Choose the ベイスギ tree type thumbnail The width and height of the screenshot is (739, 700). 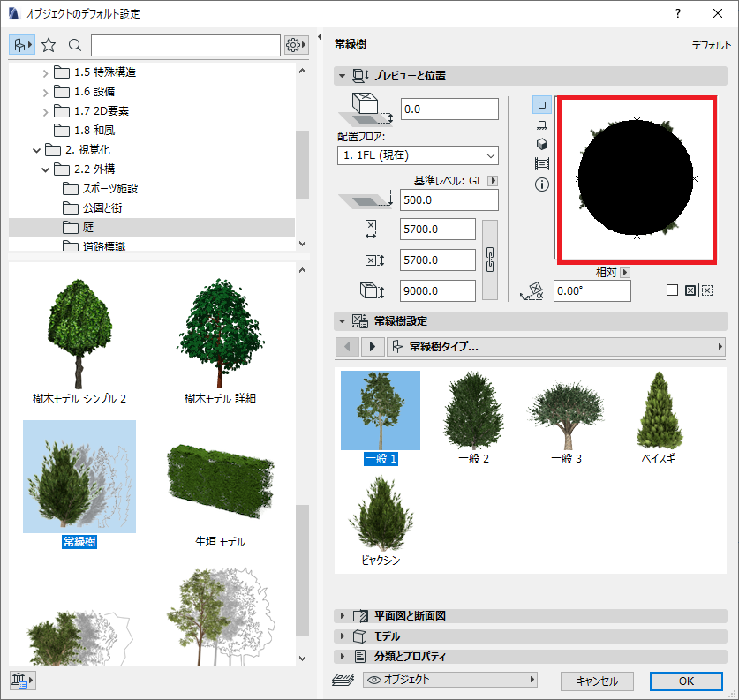click(x=659, y=418)
